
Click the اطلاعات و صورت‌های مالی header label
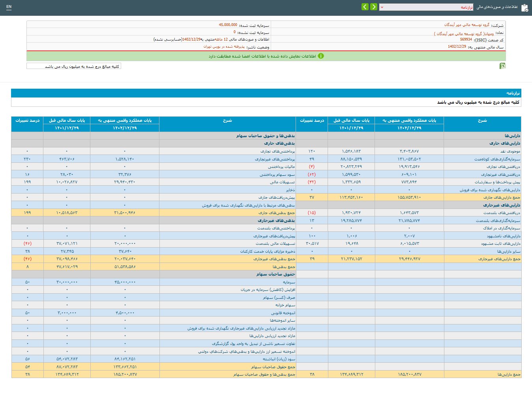pos(497,7)
